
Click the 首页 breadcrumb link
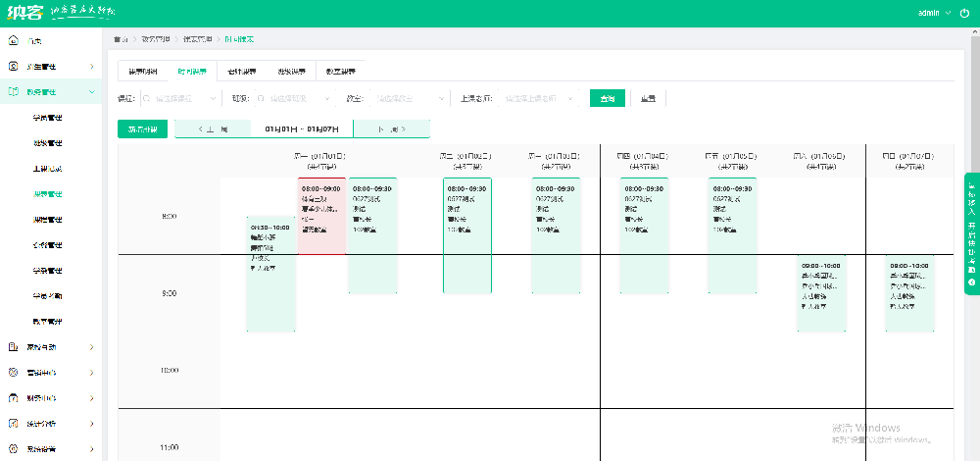[121, 39]
